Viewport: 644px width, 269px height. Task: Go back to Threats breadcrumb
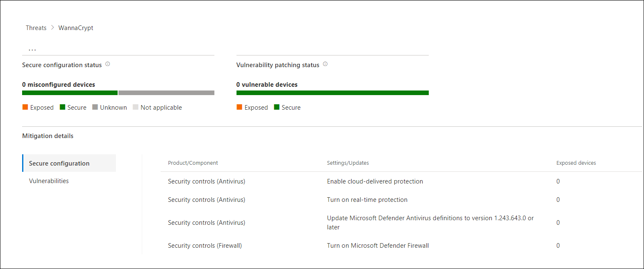click(x=36, y=28)
